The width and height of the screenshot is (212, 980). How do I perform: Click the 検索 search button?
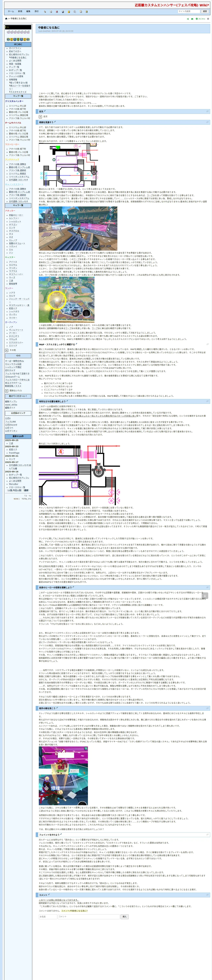point(205,11)
